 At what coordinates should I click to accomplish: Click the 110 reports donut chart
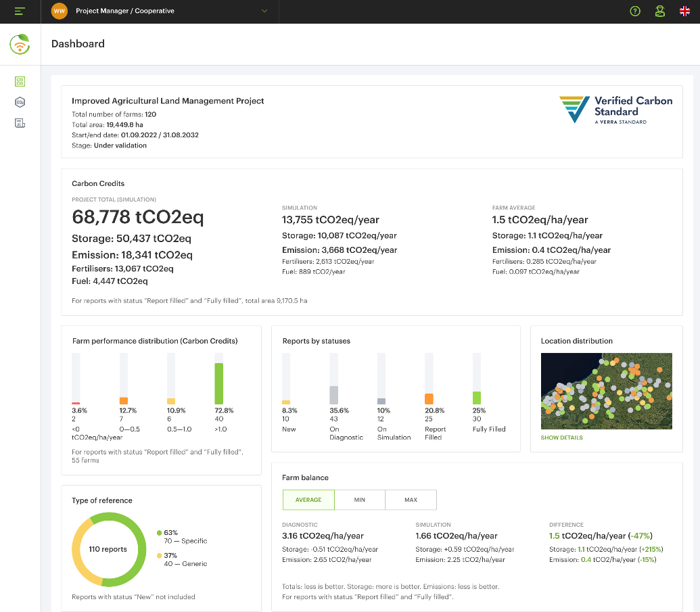click(x=108, y=550)
